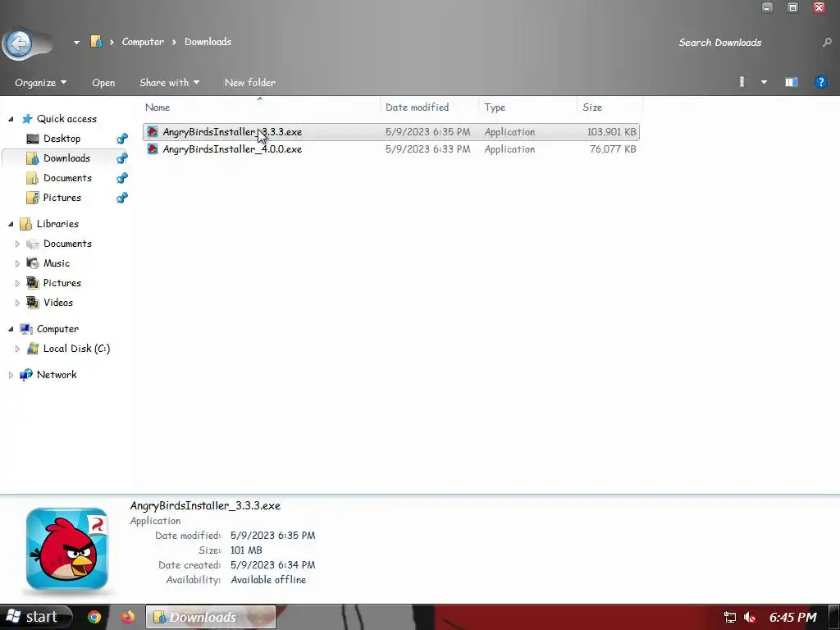
Task: Open the start menu
Action: [x=36, y=617]
